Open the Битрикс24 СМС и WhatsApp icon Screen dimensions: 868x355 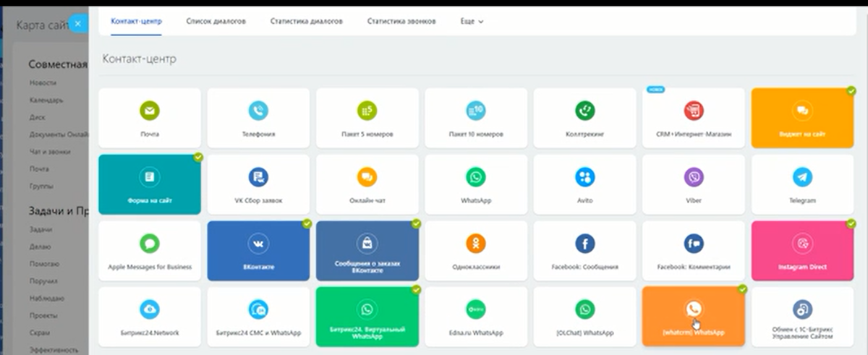coord(258,310)
